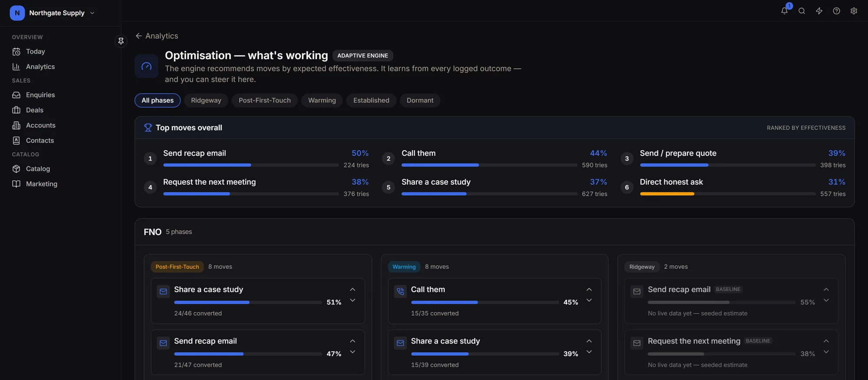Open quick actions lightning icon
Screen dimensions: 868x380
pyautogui.click(x=819, y=11)
